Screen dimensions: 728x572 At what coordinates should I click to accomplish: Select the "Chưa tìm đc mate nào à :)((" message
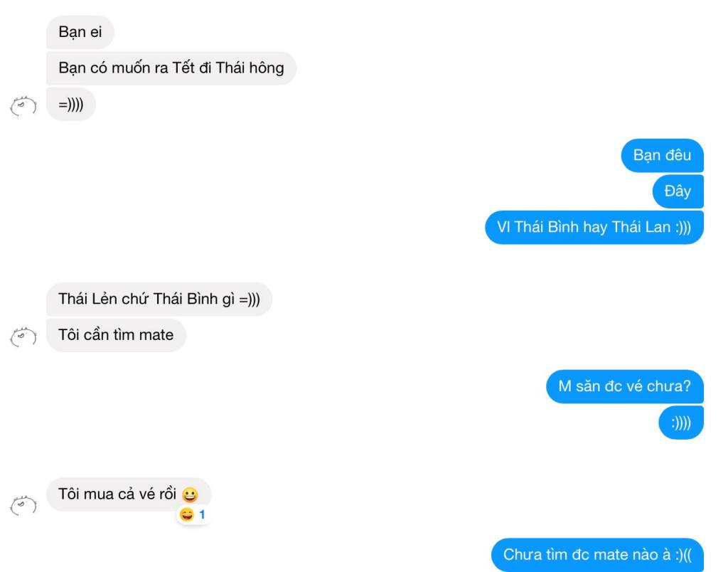coord(597,555)
